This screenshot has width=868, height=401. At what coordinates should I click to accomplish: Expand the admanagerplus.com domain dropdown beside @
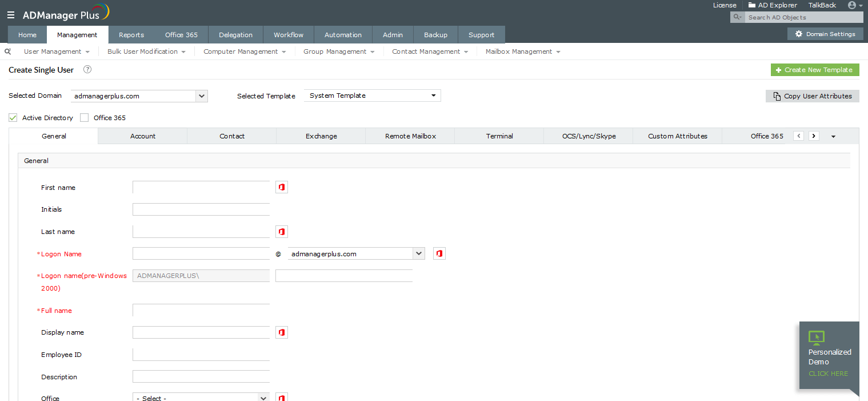click(418, 253)
